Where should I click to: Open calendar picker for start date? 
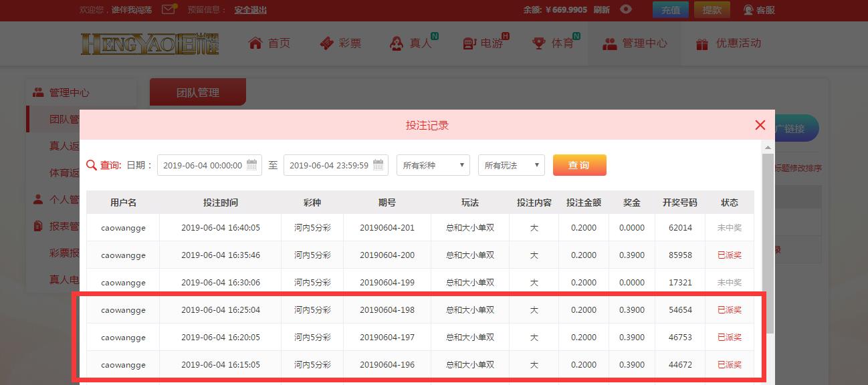(252, 165)
